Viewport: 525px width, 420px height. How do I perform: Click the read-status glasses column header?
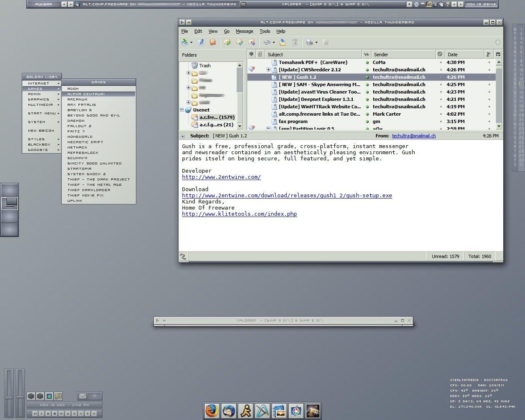367,54
